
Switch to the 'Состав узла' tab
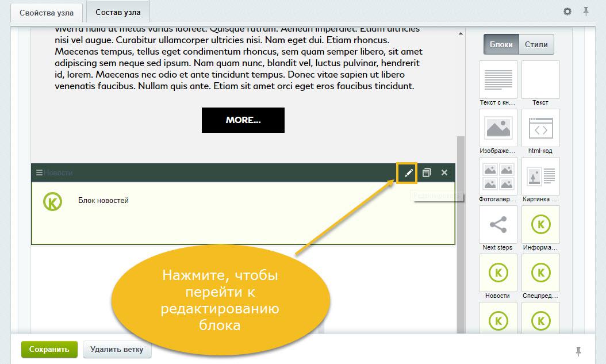(x=118, y=13)
